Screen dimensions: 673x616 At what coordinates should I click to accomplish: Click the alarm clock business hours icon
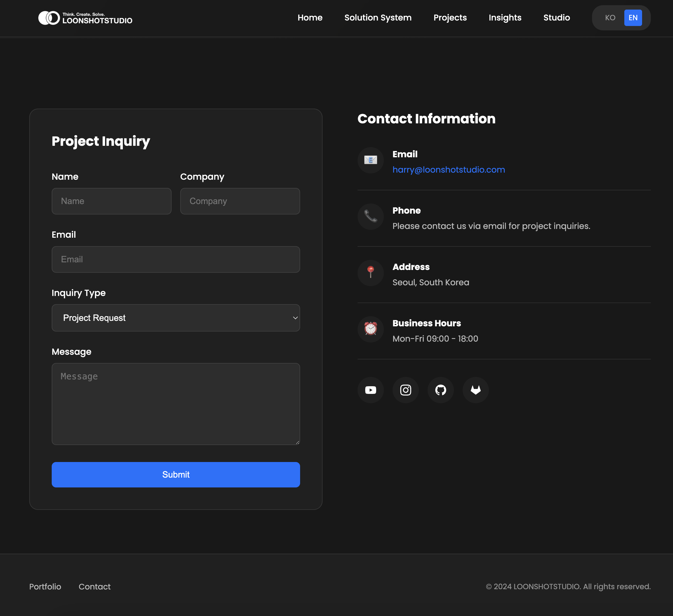pyautogui.click(x=370, y=329)
